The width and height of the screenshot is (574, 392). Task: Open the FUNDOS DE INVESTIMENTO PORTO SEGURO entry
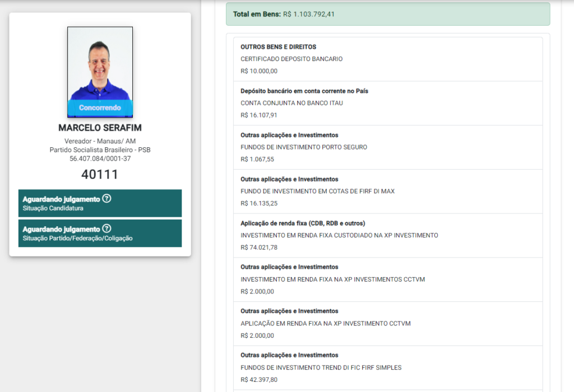click(304, 147)
